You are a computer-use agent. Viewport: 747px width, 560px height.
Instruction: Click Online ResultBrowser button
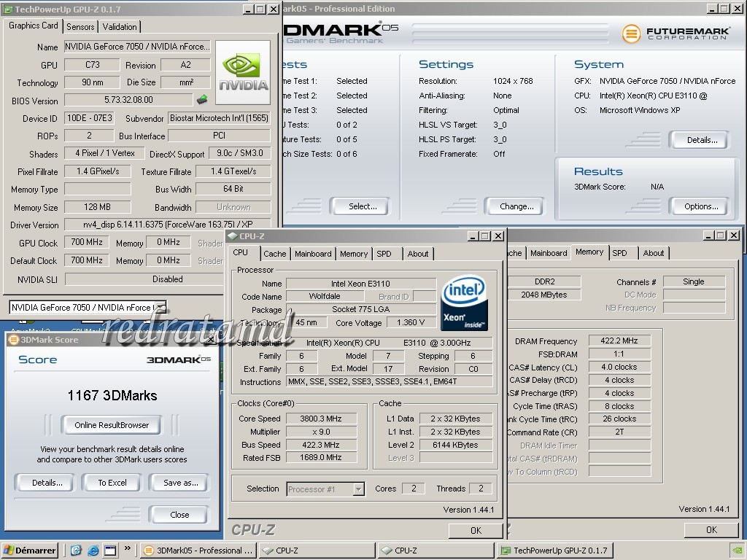click(x=112, y=425)
